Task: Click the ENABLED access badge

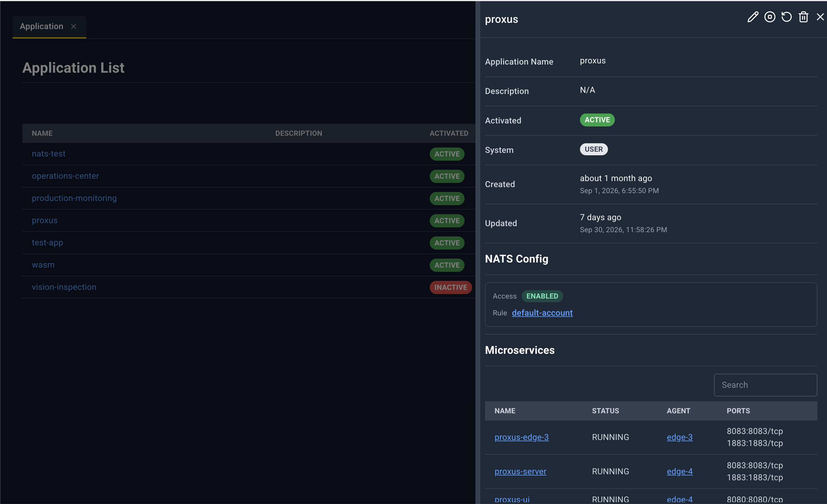Action: 542,296
